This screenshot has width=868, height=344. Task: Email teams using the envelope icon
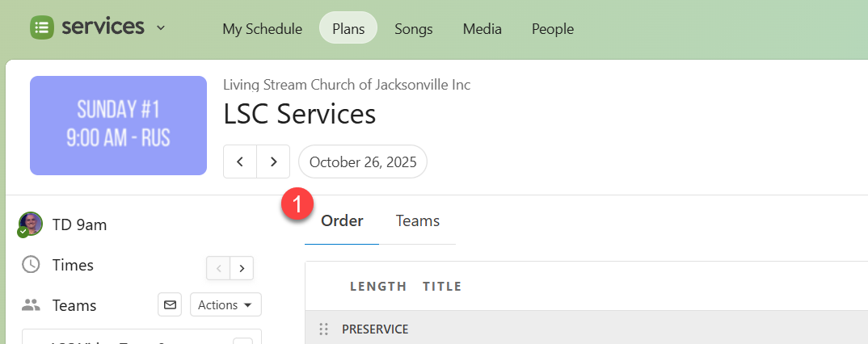[170, 305]
